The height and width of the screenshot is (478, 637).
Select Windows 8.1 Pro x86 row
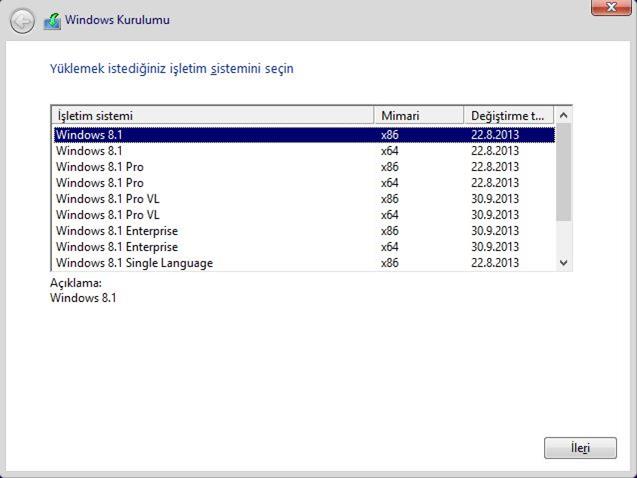[x=304, y=167]
